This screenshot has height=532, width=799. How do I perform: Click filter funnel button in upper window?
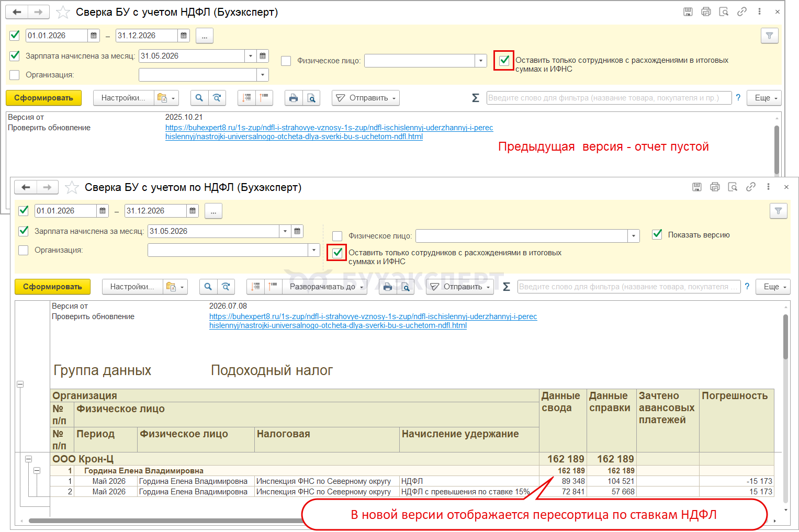tap(769, 36)
